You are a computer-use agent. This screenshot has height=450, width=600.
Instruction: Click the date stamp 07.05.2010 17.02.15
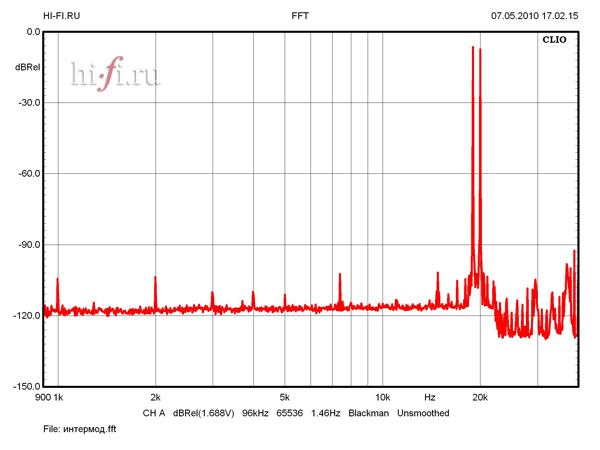point(534,16)
